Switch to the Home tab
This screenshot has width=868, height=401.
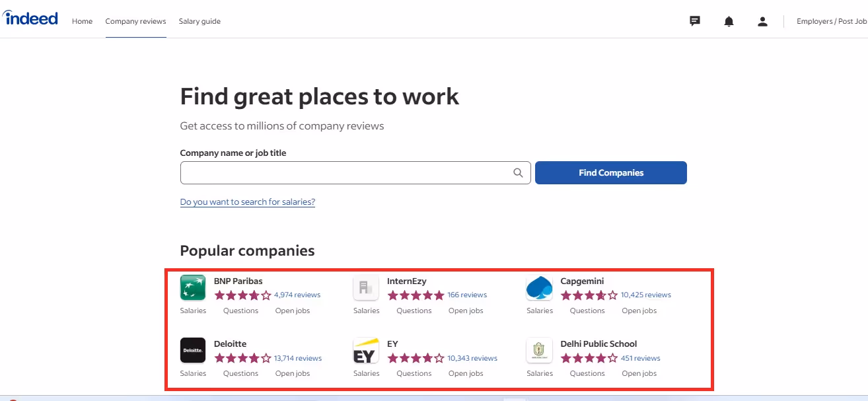(82, 21)
